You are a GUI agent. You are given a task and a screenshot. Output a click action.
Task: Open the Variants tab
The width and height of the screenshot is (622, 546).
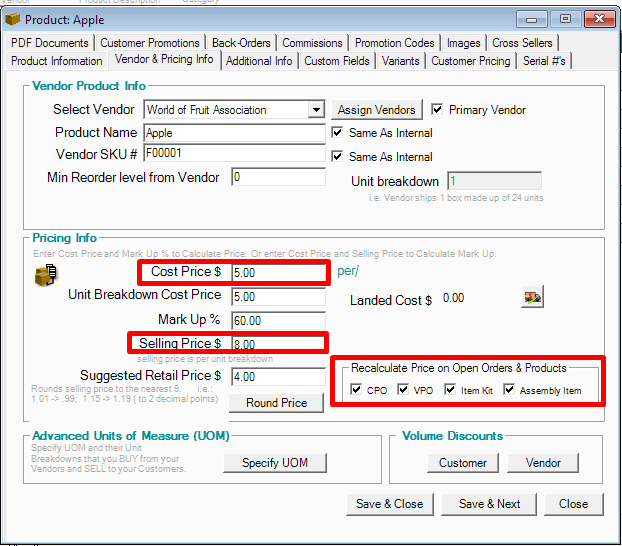[x=402, y=61]
